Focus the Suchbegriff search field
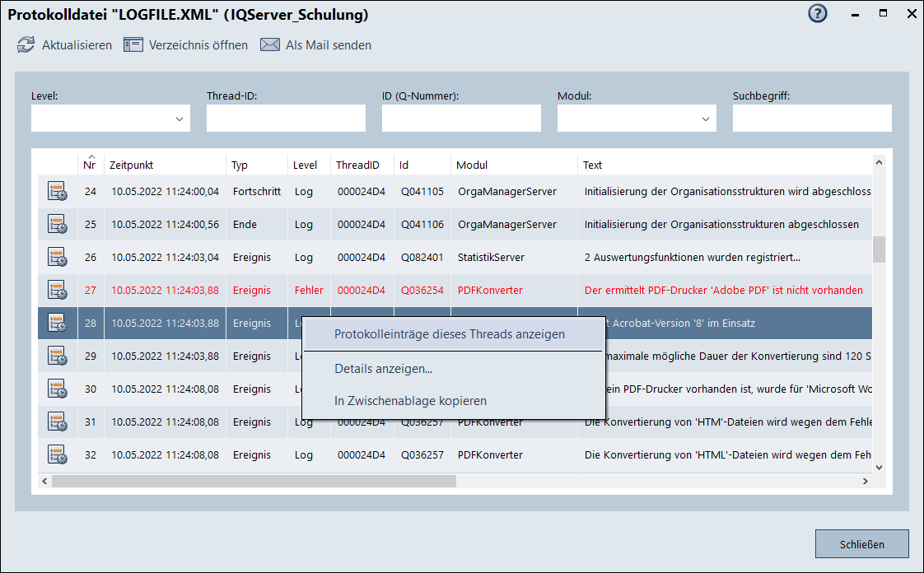The image size is (924, 573). click(811, 119)
